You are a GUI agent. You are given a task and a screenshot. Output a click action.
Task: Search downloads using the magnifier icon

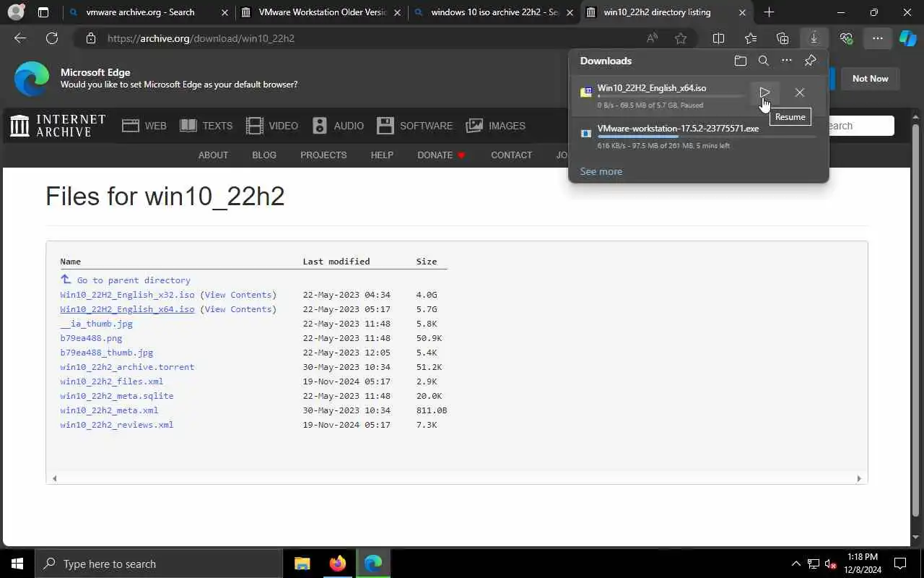763,61
